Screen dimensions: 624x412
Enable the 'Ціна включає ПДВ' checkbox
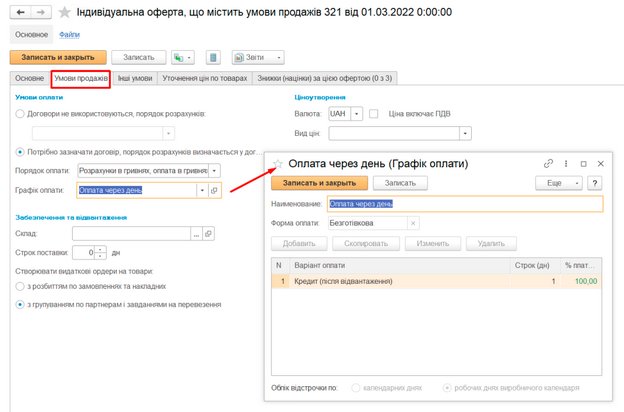pyautogui.click(x=374, y=114)
